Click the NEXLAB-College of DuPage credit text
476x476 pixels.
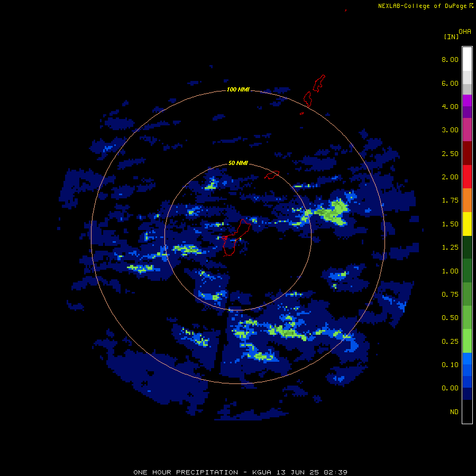422,6
